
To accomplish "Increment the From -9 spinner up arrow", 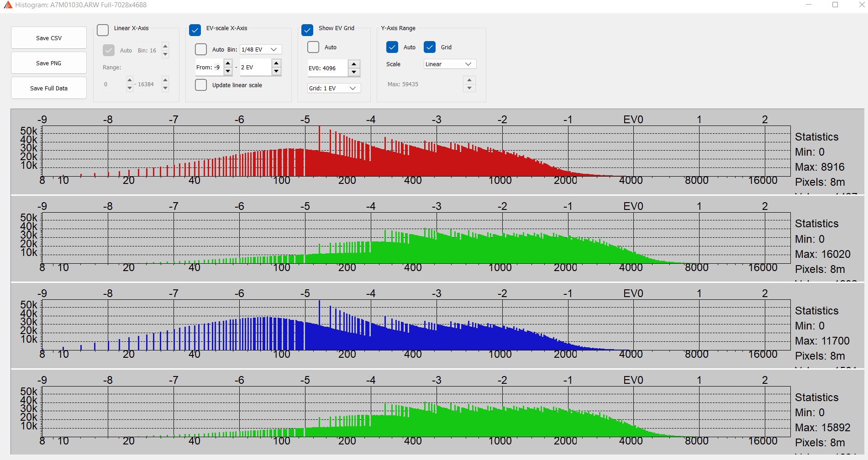I will (x=228, y=63).
